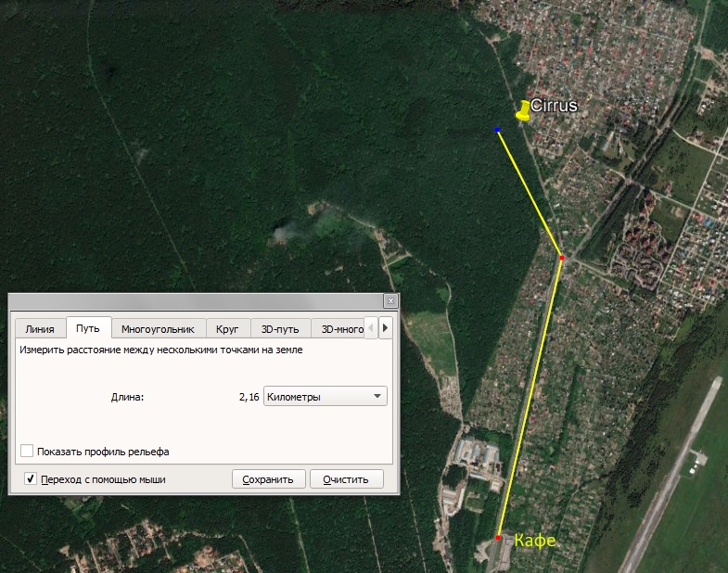This screenshot has width=728, height=573.
Task: Open the Многоугольник tab
Action: click(158, 329)
